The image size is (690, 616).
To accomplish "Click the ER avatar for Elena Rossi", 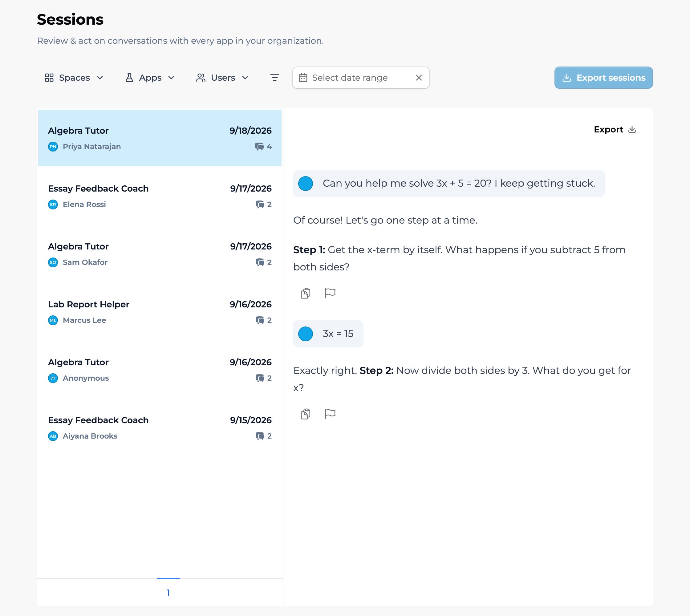I will coord(53,205).
